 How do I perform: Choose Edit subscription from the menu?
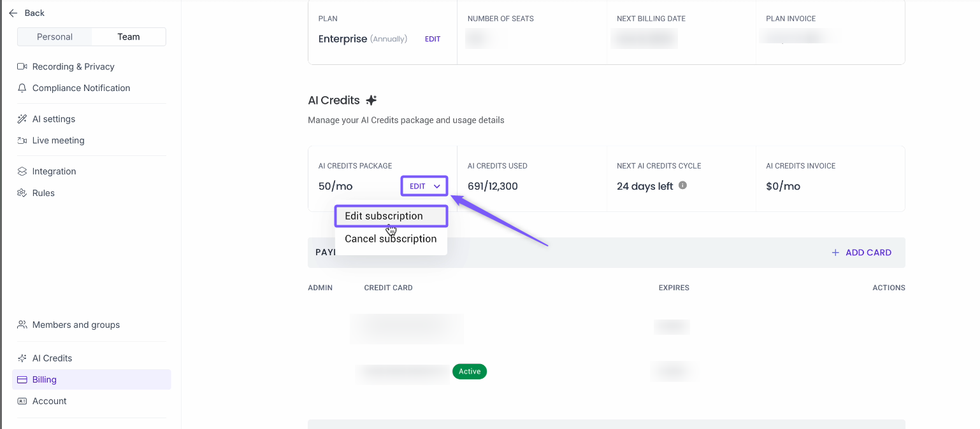point(384,216)
